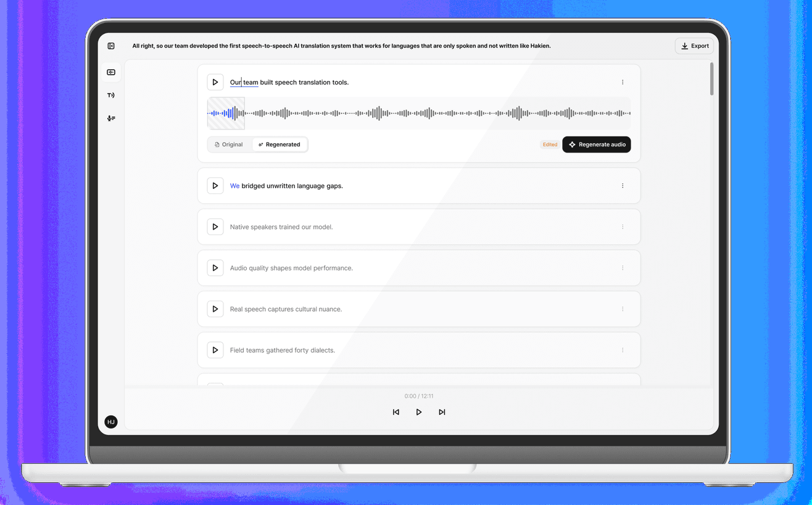Click the blue highlighted waveform region

point(226,113)
